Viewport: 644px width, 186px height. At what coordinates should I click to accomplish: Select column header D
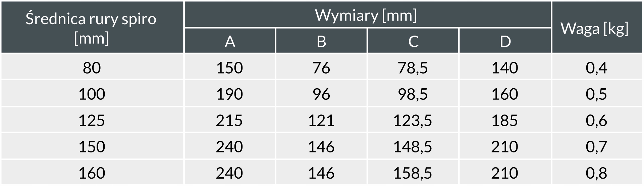[x=505, y=42]
